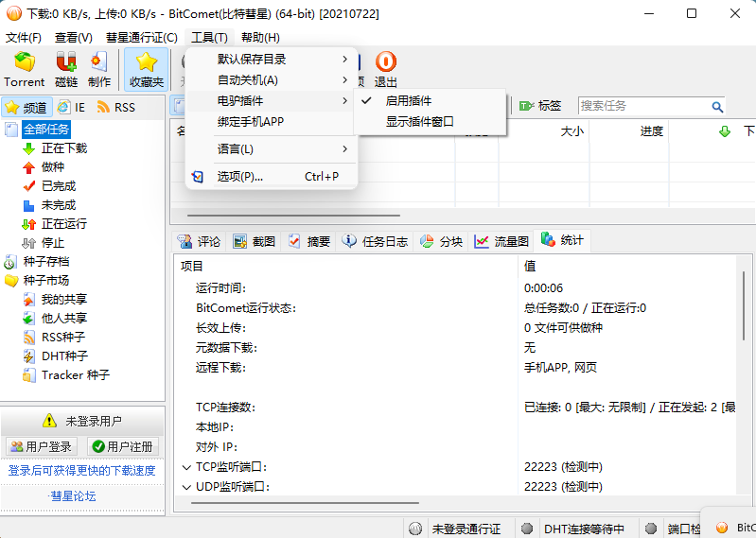The height and width of the screenshot is (538, 756).
Task: Select 正在下载 in the sidebar
Action: 63,148
